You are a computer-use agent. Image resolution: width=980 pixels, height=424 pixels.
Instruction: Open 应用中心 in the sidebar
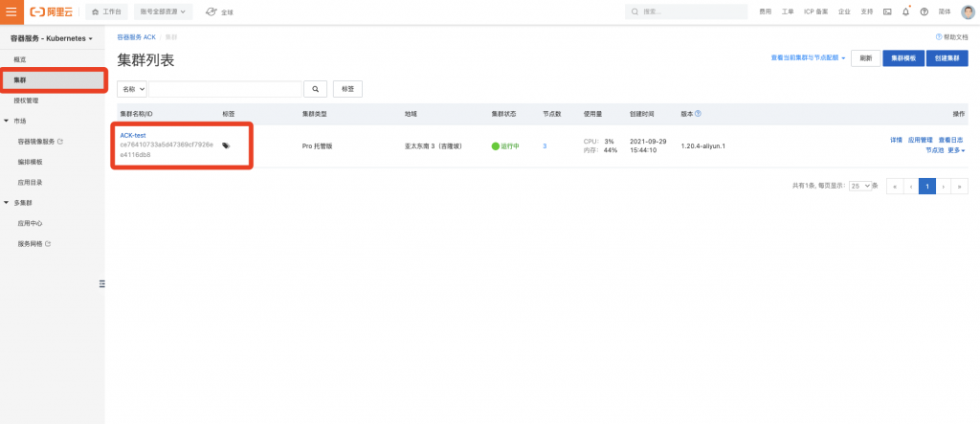(x=30, y=223)
